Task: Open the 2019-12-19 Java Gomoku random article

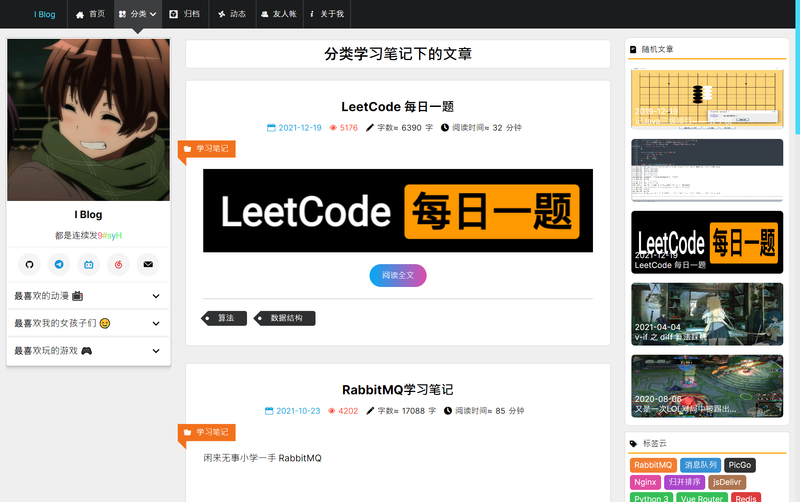Action: pyautogui.click(x=707, y=97)
